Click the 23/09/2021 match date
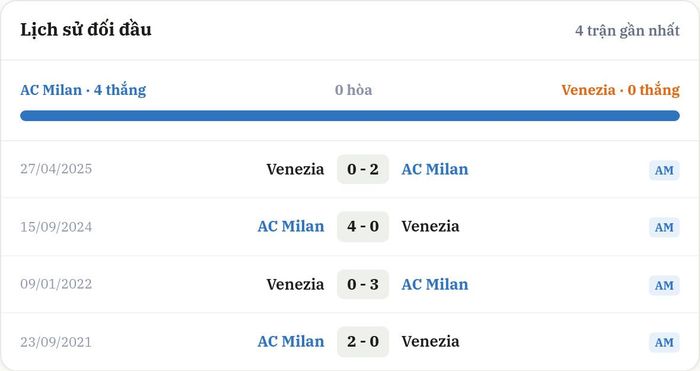This screenshot has height=371, width=700. pos(56,342)
